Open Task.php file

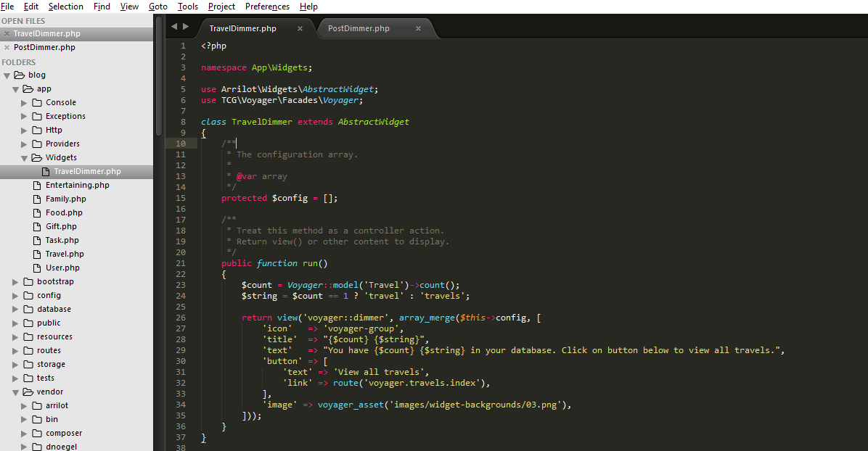tap(62, 241)
